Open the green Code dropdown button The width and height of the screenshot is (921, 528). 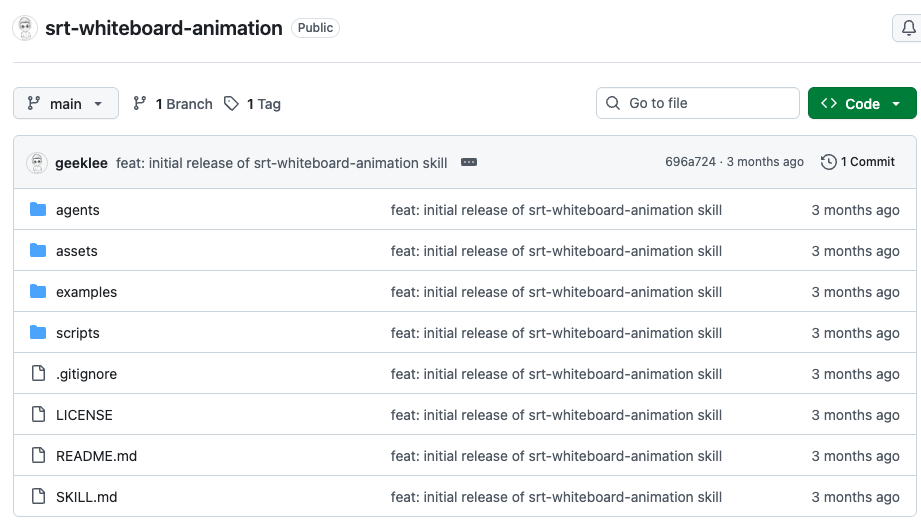[862, 103]
